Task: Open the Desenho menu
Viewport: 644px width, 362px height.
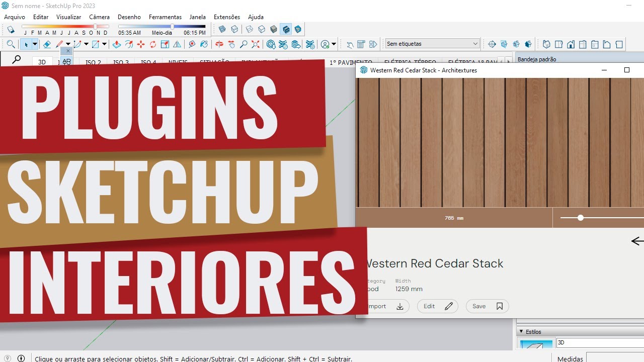Action: [129, 17]
